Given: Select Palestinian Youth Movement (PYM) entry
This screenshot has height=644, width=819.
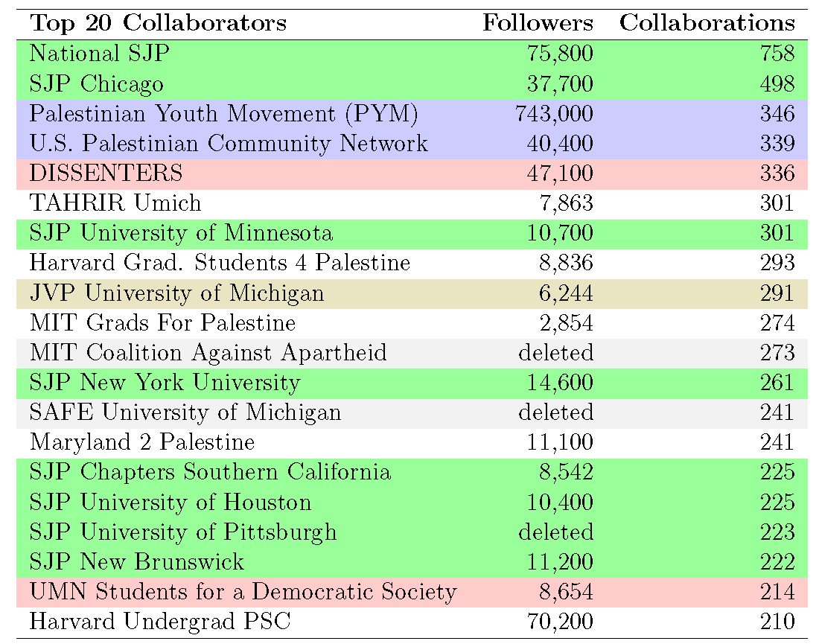Looking at the screenshot, I should click(223, 114).
